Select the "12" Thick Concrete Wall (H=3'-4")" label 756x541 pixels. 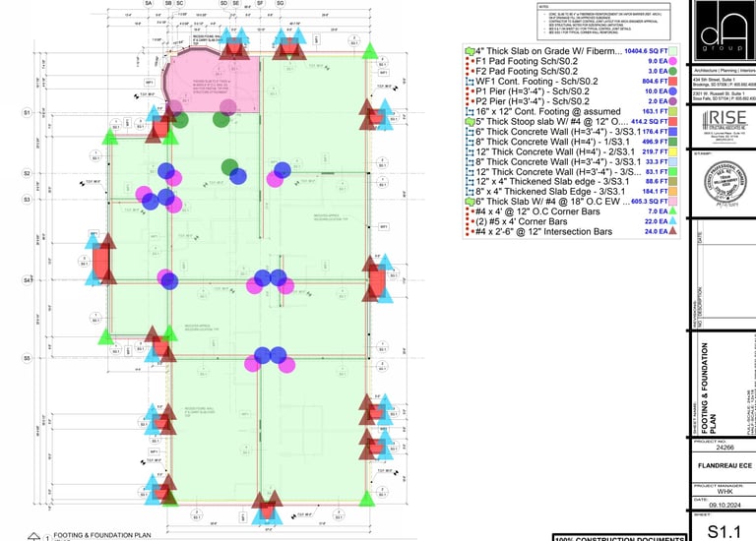pos(558,172)
